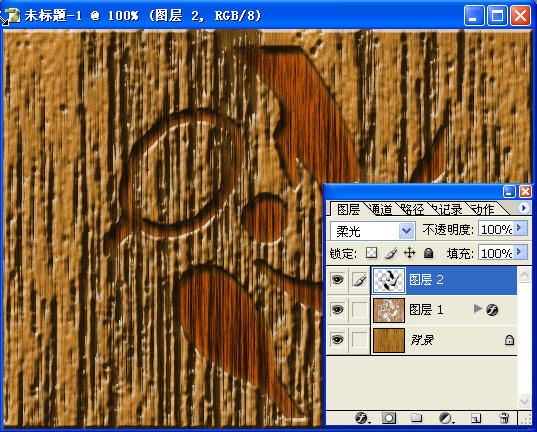Select the 背景 layer thumbnail
The image size is (537, 432).
click(389, 340)
